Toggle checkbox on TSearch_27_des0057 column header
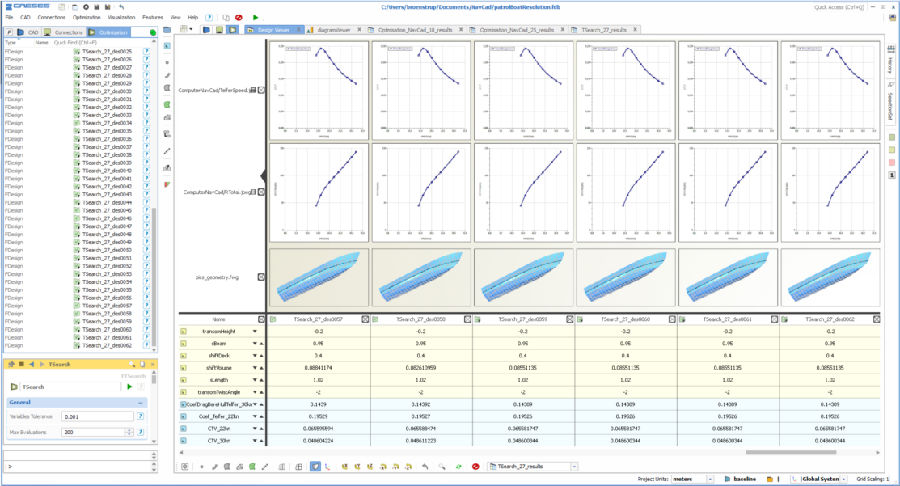The width and height of the screenshot is (900, 486). pyautogui.click(x=364, y=319)
